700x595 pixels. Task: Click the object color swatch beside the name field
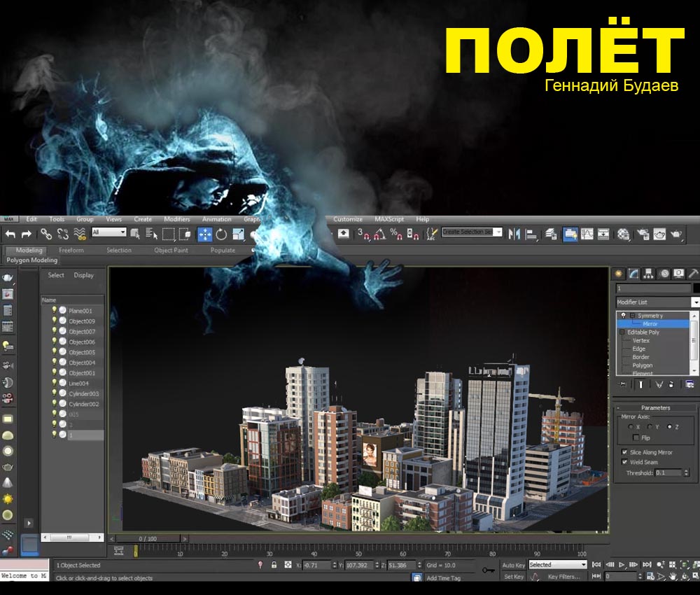[696, 288]
